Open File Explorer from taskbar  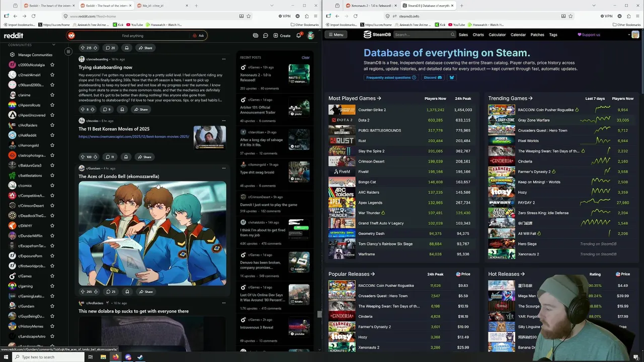pyautogui.click(x=103, y=357)
